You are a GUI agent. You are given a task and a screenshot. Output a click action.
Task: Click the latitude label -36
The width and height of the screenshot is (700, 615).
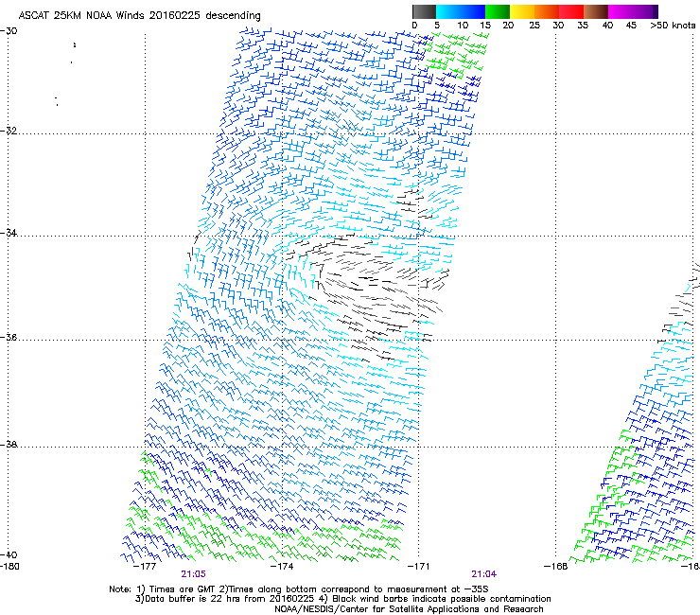[9, 337]
